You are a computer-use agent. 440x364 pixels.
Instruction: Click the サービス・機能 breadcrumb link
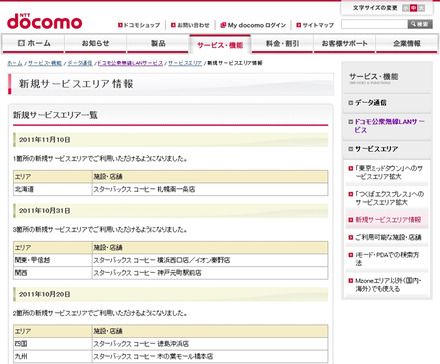45,63
